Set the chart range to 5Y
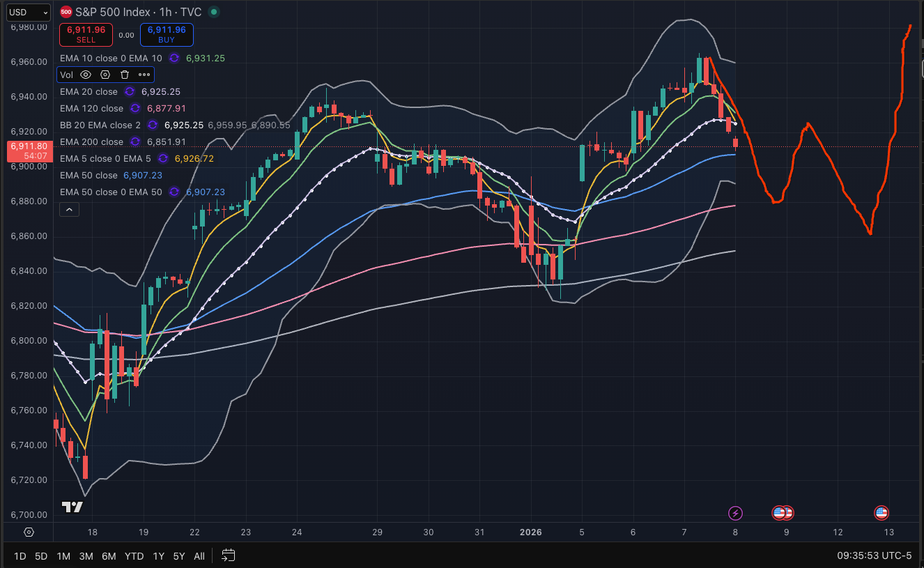Screen dimensions: 924x568 coord(179,555)
